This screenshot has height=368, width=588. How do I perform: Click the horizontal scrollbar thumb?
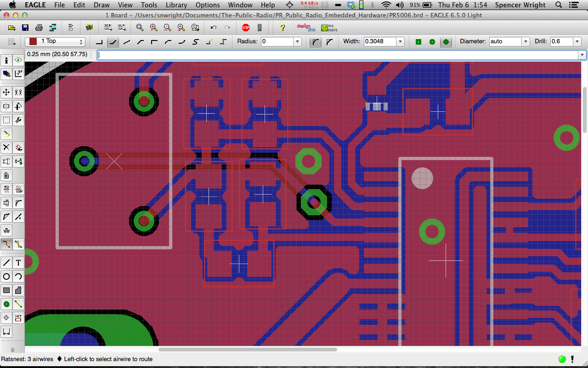point(248,350)
